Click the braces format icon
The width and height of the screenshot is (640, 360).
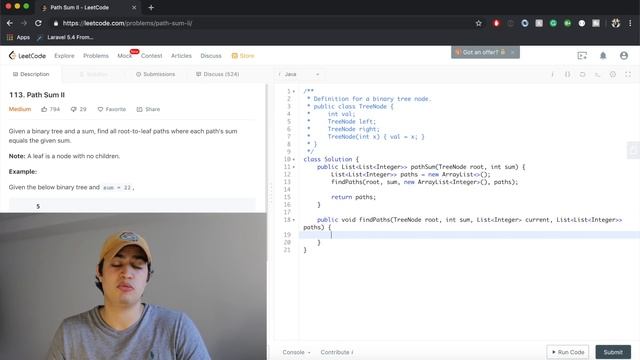[x=567, y=74]
